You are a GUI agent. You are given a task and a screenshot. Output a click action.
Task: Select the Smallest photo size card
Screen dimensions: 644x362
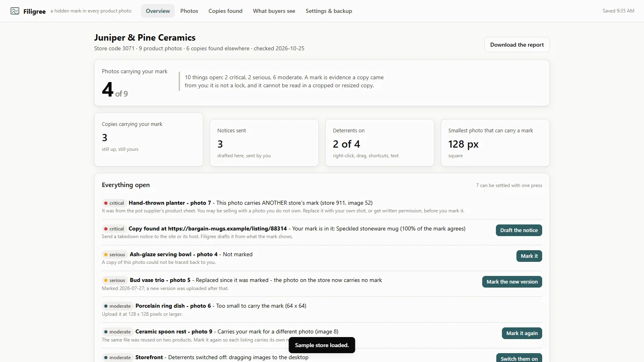pos(495,143)
